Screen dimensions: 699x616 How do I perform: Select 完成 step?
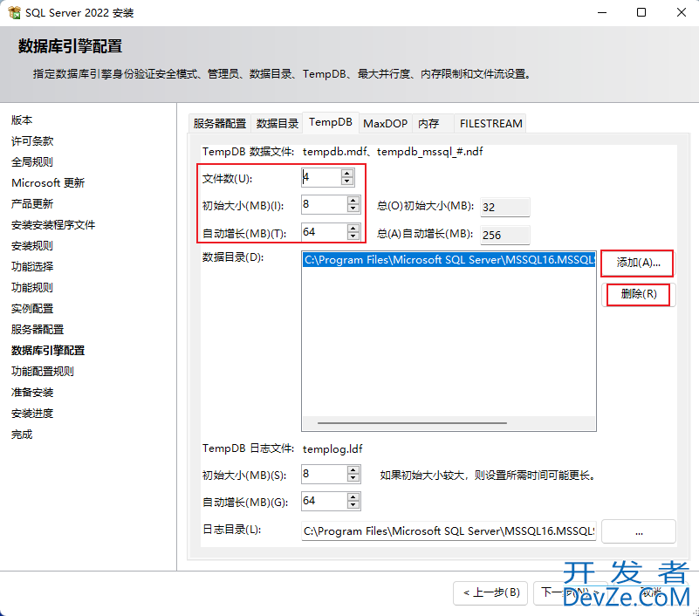[x=22, y=435]
